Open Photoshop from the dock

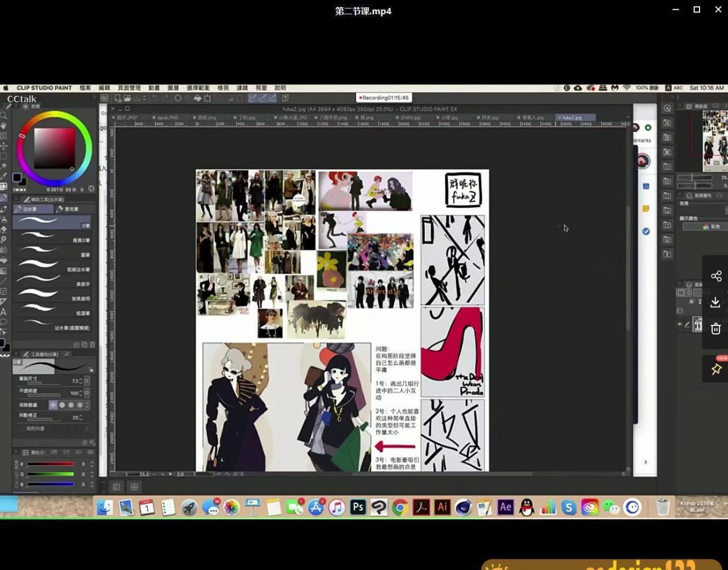(x=358, y=507)
